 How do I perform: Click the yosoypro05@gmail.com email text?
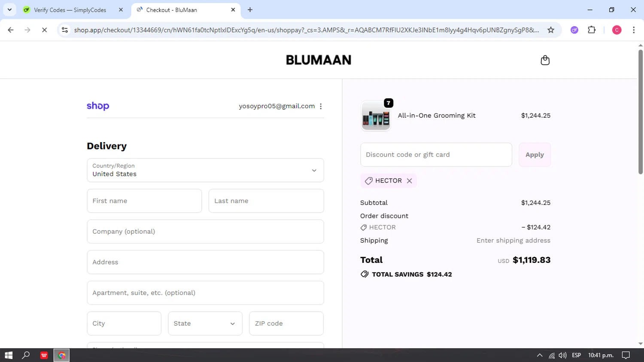coord(277,106)
